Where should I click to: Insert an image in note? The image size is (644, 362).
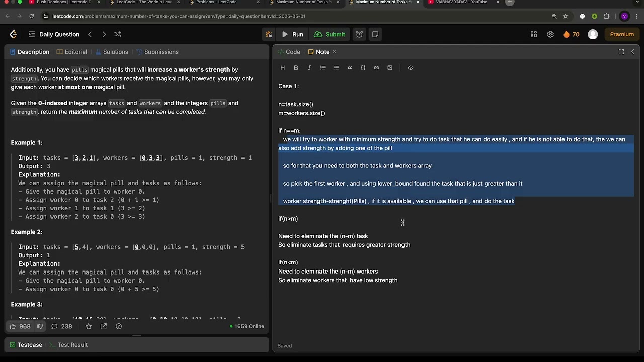(x=390, y=68)
